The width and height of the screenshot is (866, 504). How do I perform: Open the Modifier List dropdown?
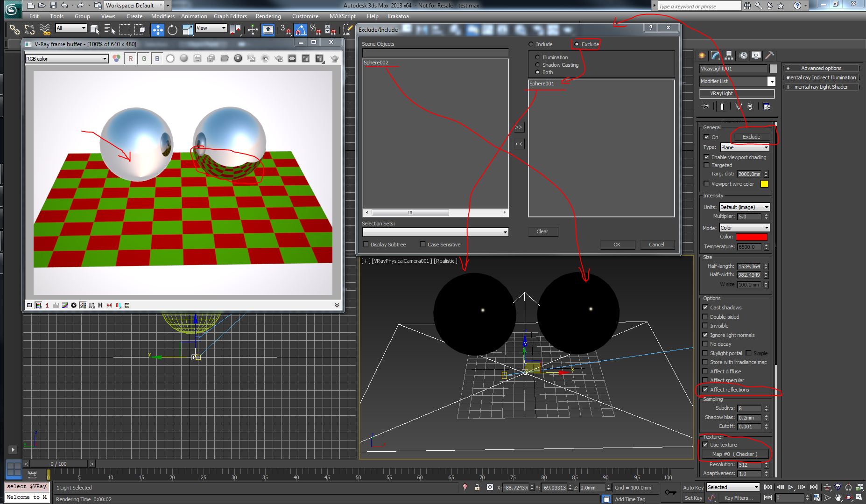(x=738, y=81)
